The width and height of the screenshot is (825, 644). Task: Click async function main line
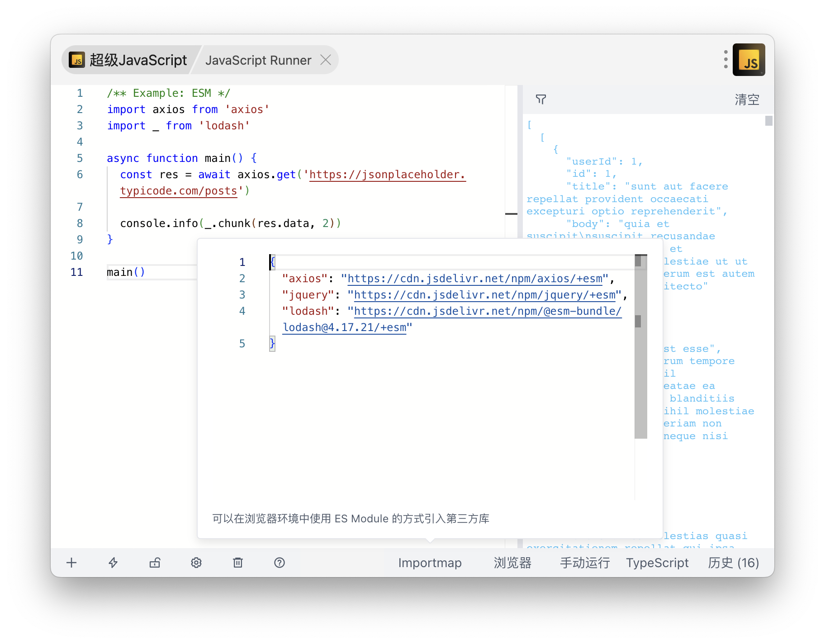182,158
